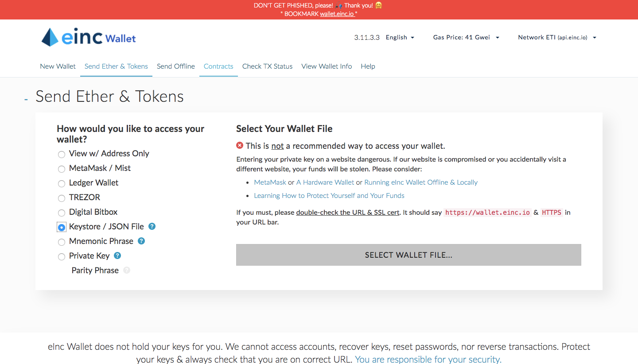Select Digital Bitbox option
The height and width of the screenshot is (364, 638).
62,213
